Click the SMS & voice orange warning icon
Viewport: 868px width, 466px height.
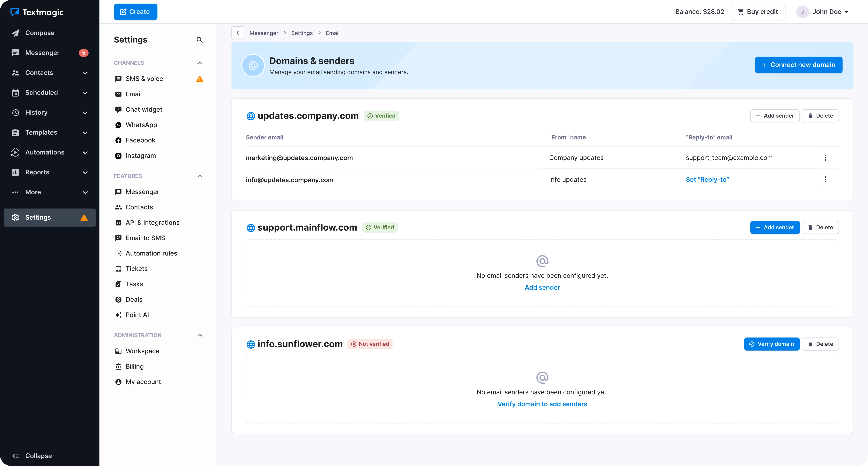coord(199,79)
